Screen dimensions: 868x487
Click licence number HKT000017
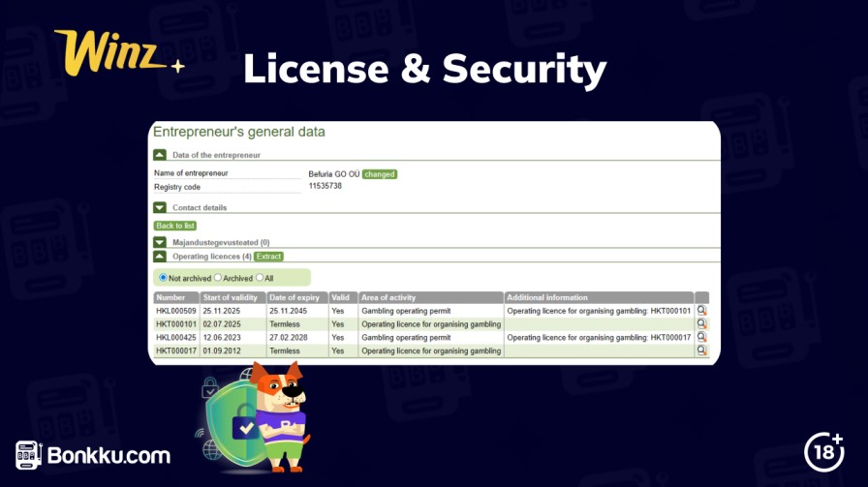pyautogui.click(x=176, y=350)
